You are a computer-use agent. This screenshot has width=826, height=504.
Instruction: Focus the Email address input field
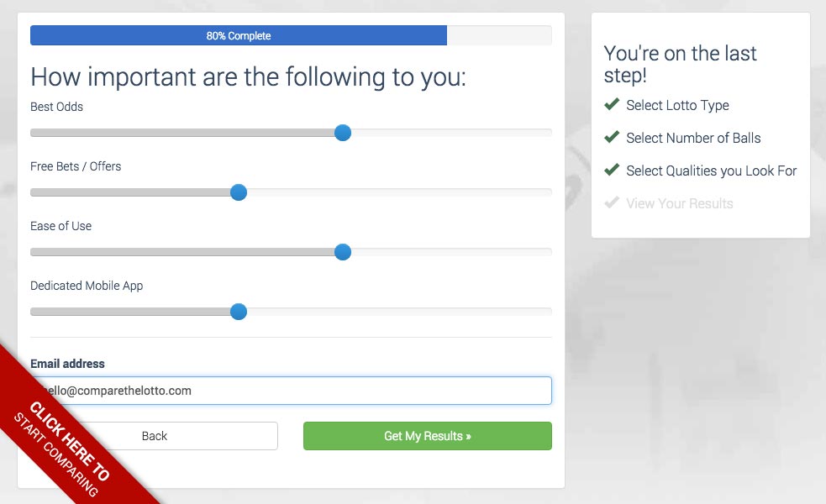[x=336, y=391]
